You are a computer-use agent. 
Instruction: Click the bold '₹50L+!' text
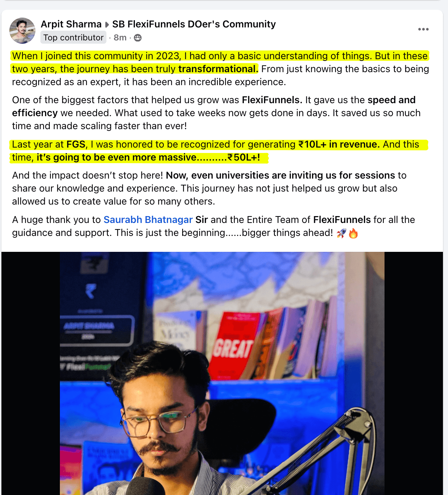(244, 157)
